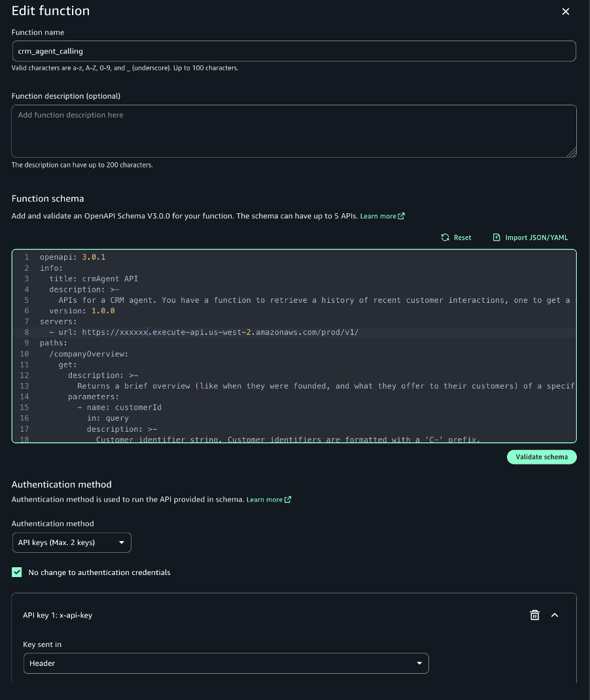Click the Function description text area
The width and height of the screenshot is (590, 700).
(x=294, y=131)
